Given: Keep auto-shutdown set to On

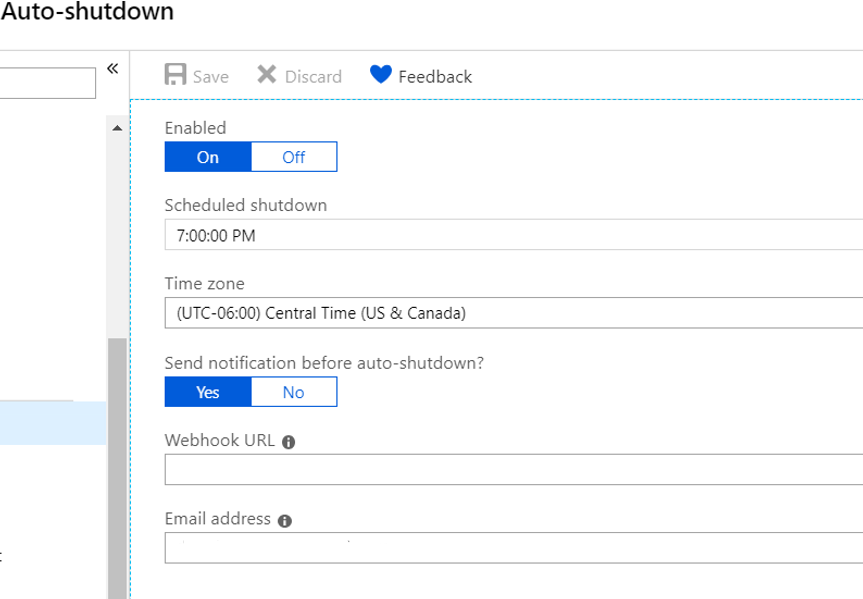Looking at the screenshot, I should (207, 156).
